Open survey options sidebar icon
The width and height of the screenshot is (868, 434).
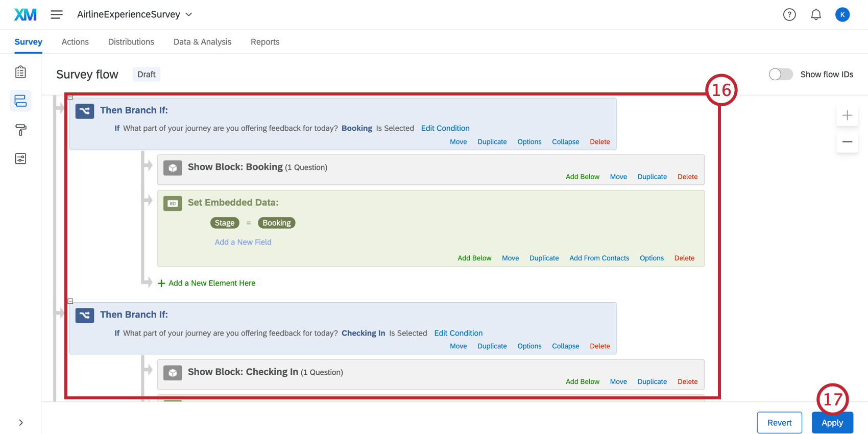(20, 159)
